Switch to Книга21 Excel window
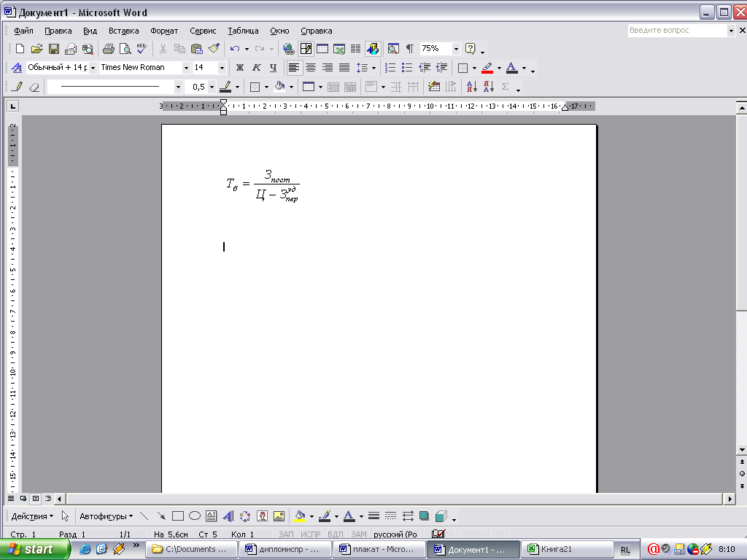This screenshot has height=560, width=747. click(568, 549)
